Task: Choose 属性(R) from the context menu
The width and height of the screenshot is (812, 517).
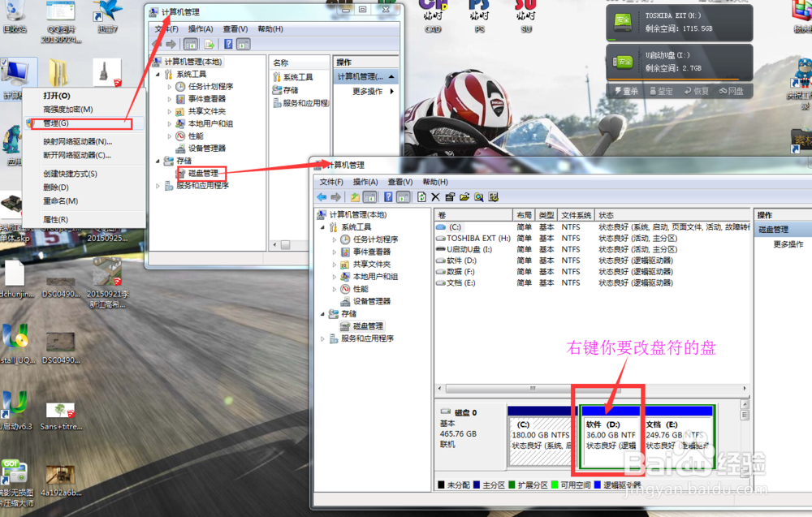Action: click(x=84, y=219)
